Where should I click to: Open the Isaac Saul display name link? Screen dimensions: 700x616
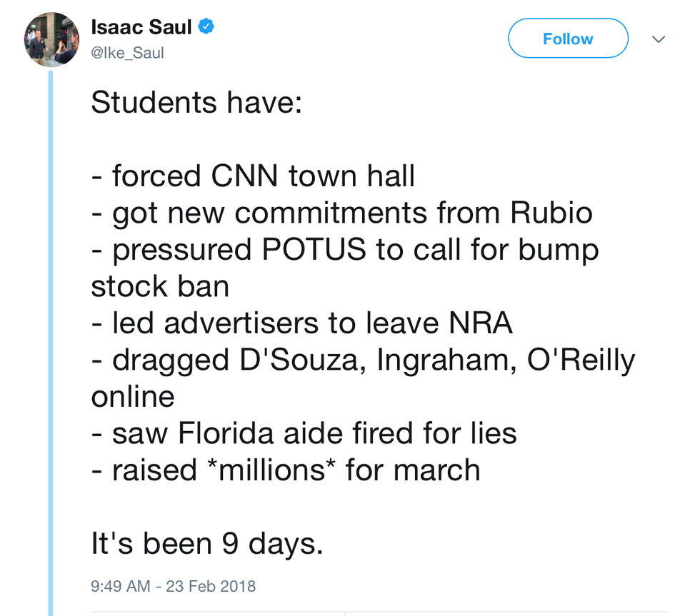[x=142, y=27]
